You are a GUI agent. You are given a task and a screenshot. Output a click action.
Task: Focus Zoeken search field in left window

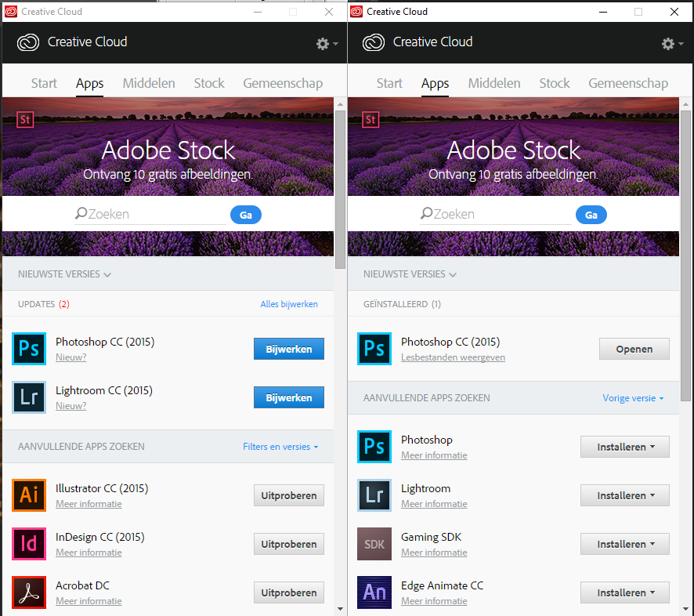(150, 214)
